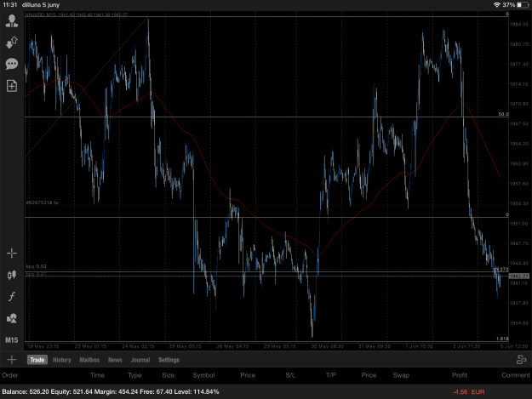This screenshot has width=532, height=399.
Task: Select the buy 0.02 order line label
Action: click(37, 266)
